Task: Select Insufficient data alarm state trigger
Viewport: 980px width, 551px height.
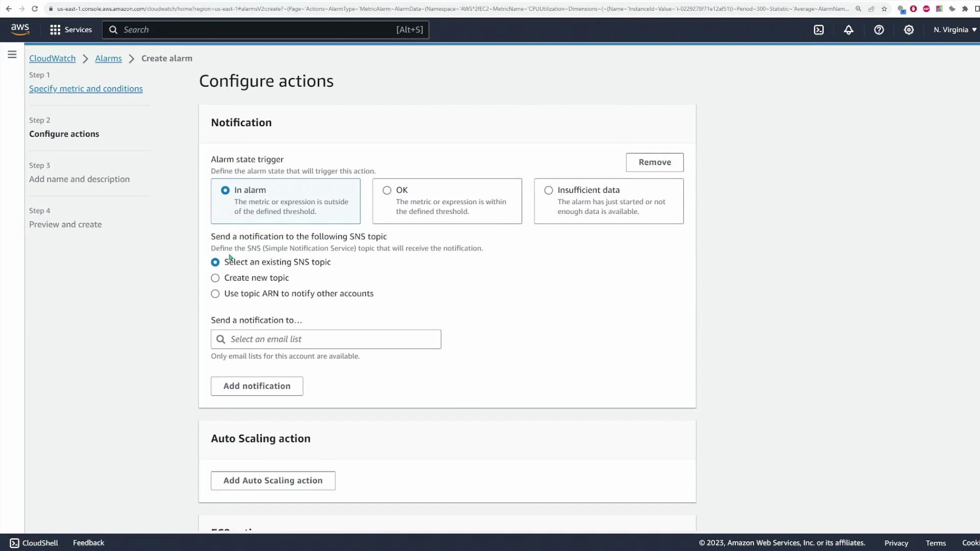Action: pos(548,190)
